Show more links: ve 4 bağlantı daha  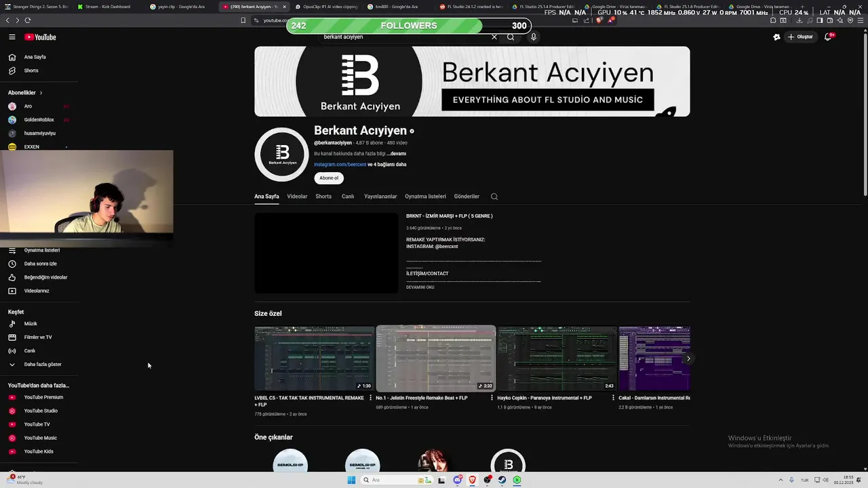point(387,165)
